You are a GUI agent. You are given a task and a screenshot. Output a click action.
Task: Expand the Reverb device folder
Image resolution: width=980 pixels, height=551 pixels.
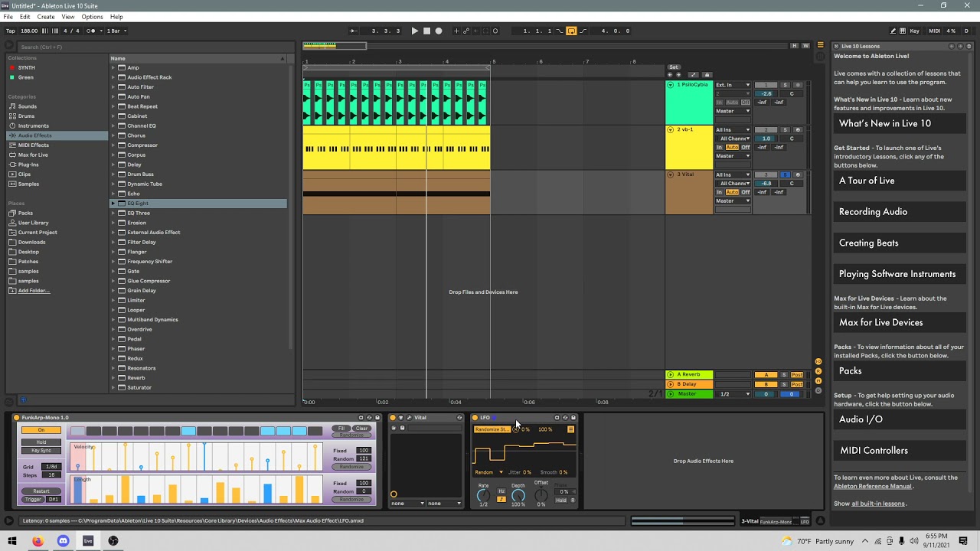(113, 378)
